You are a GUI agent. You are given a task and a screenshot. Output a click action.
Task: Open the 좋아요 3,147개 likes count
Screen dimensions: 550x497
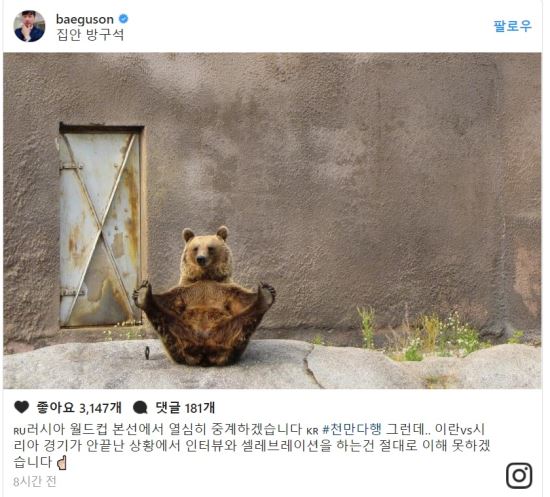coord(79,408)
